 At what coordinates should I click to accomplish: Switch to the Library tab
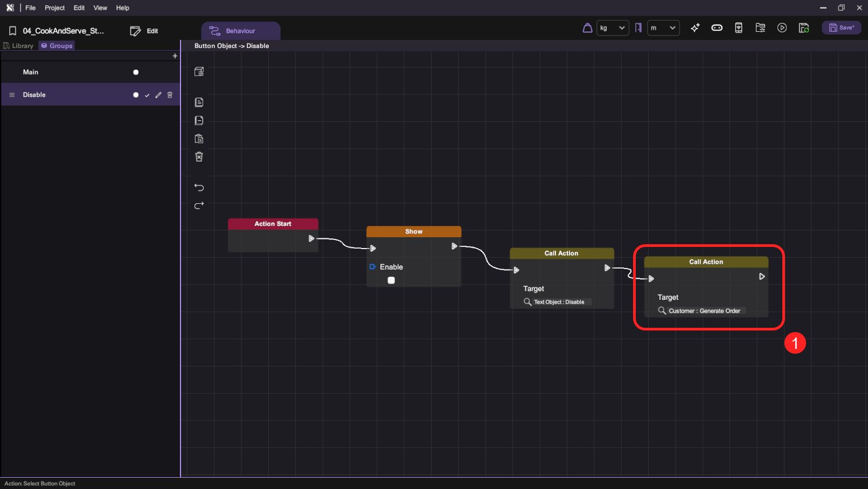click(x=19, y=46)
